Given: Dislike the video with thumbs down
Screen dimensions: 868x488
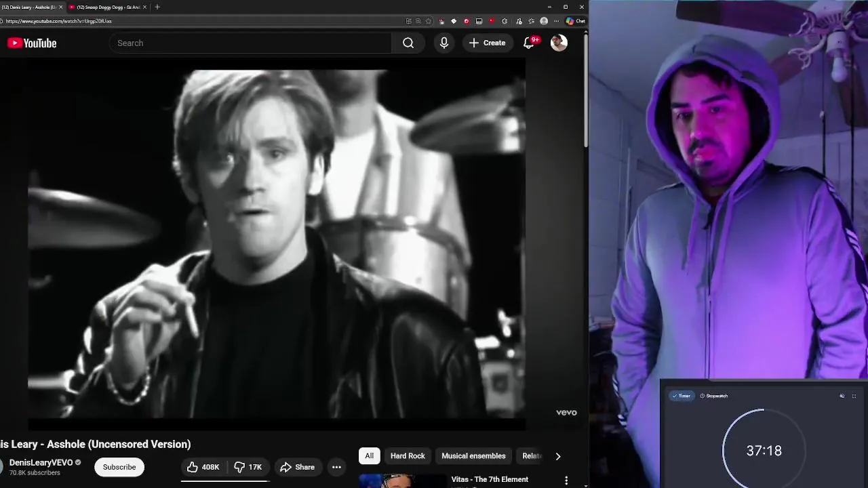Looking at the screenshot, I should tap(248, 467).
